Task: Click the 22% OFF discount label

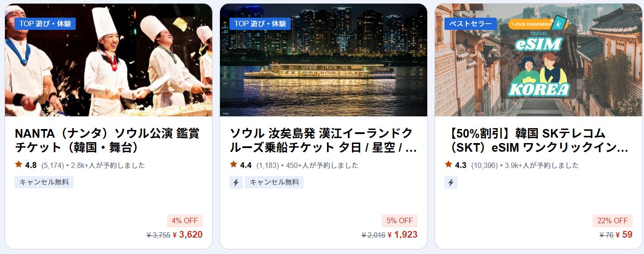Action: click(612, 221)
